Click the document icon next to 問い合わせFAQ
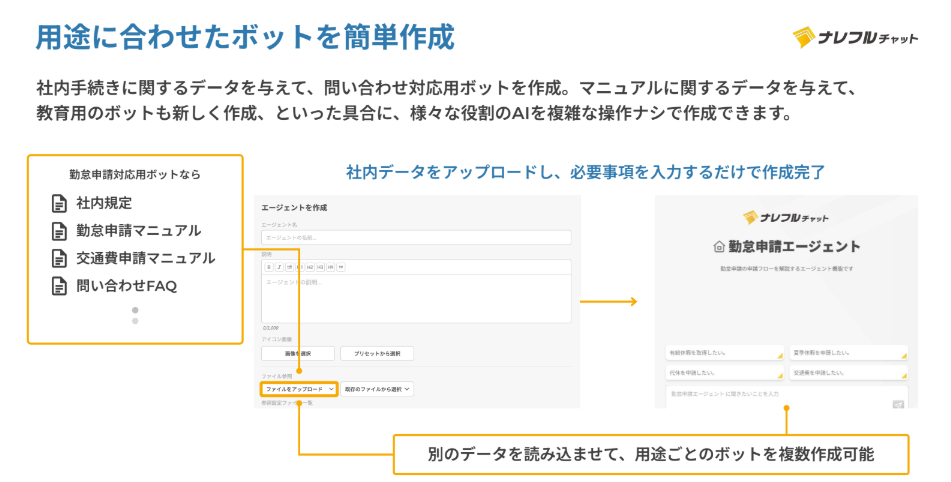This screenshot has height=482, width=951. click(59, 286)
